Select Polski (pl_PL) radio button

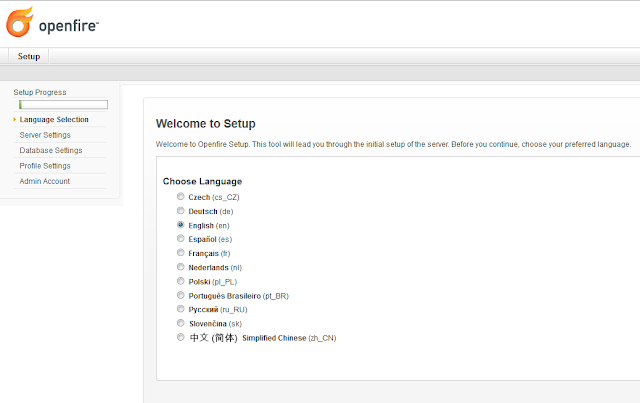point(181,282)
